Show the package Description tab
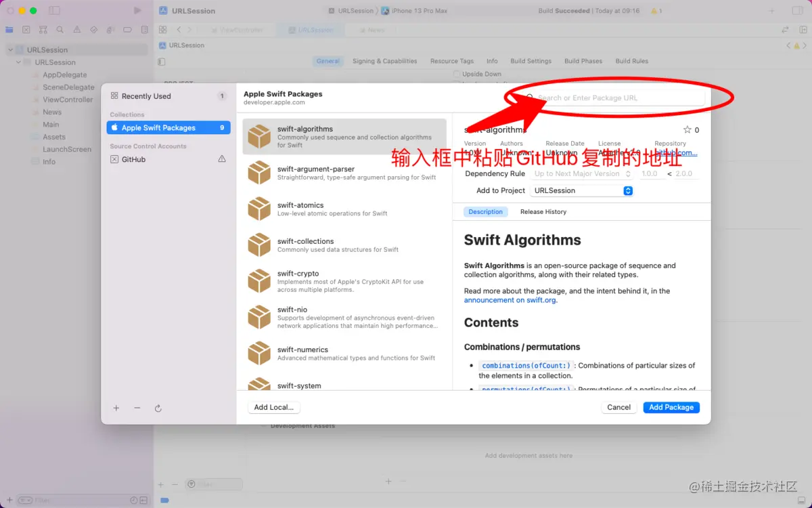The height and width of the screenshot is (508, 812). pos(486,212)
